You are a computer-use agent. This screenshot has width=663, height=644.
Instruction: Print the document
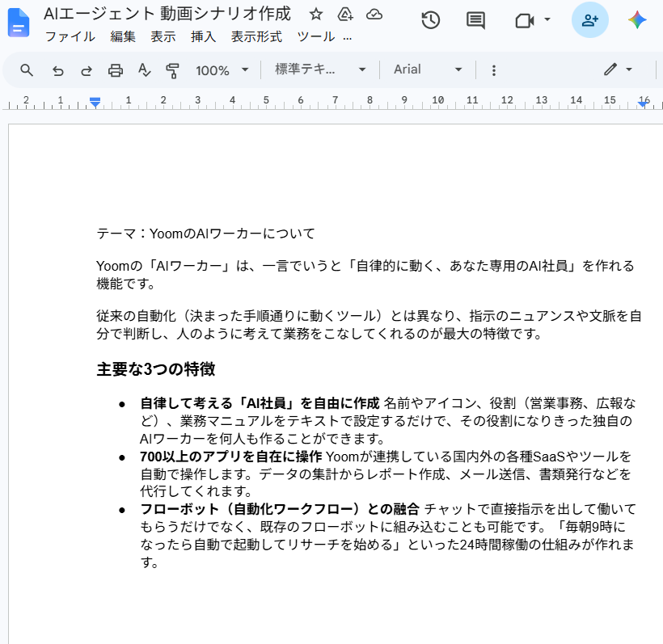coord(115,69)
